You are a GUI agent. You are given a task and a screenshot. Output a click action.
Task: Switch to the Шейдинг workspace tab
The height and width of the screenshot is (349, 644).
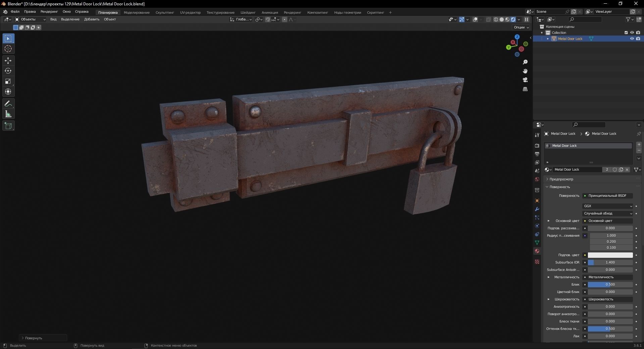coord(248,12)
